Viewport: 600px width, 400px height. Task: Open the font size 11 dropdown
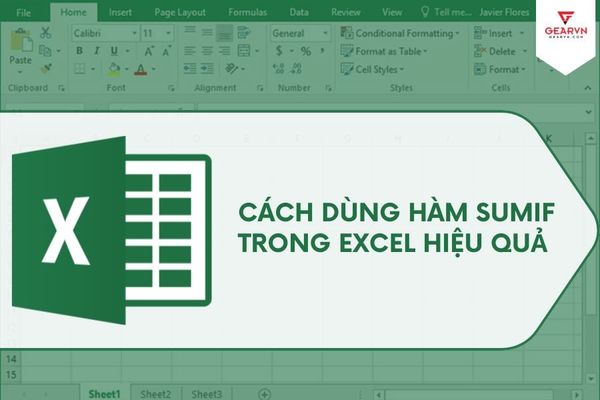(x=168, y=34)
